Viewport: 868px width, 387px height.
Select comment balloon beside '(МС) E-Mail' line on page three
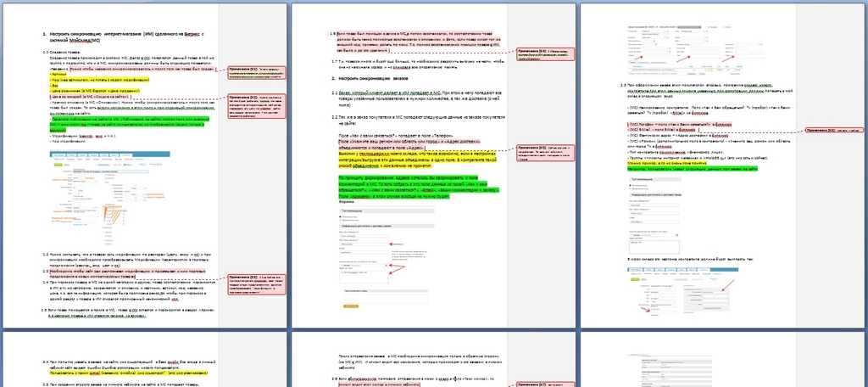[835, 131]
